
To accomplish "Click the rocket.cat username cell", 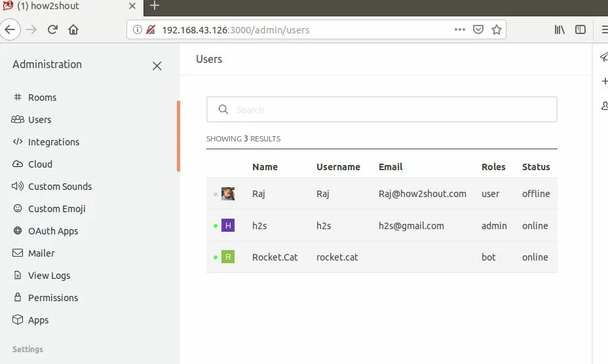I will pyautogui.click(x=337, y=257).
